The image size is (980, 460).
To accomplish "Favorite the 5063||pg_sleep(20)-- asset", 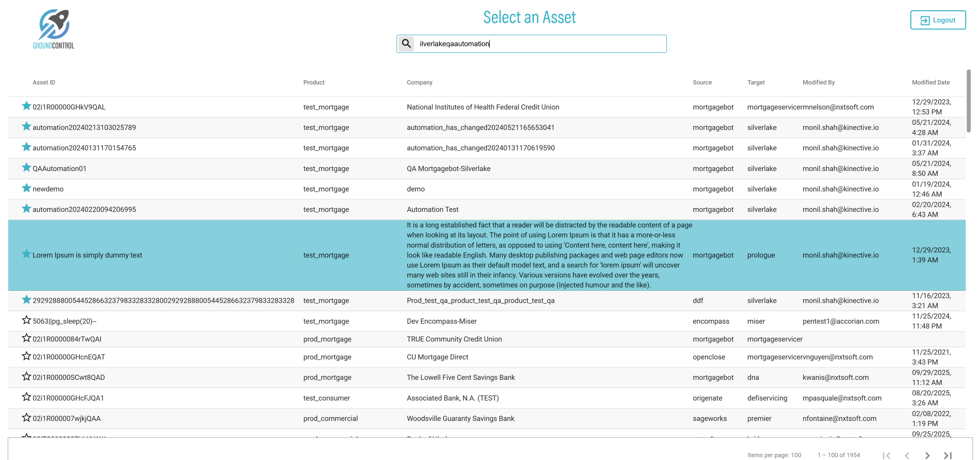I will 26,320.
